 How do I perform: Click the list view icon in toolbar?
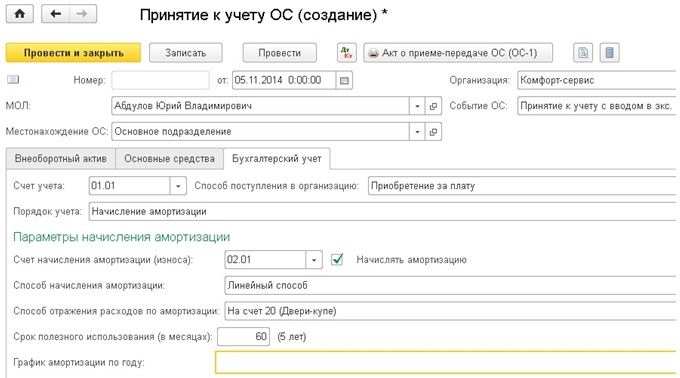click(x=609, y=53)
